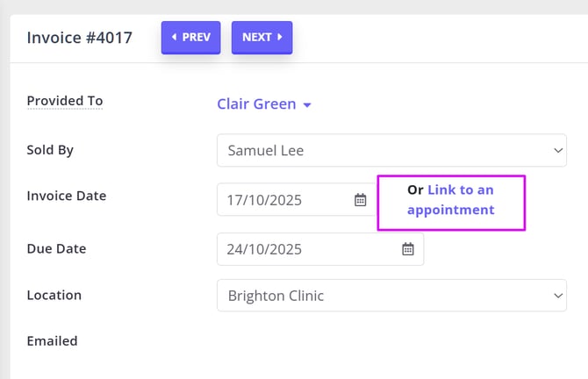Open the Due Date calendar picker icon

point(407,249)
